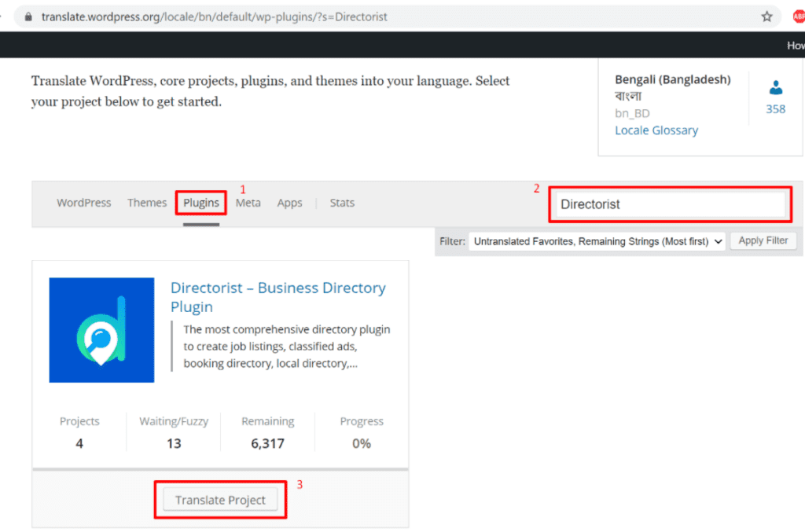
Task: Click the Waiting/Fuzzy value 13
Action: tap(174, 443)
